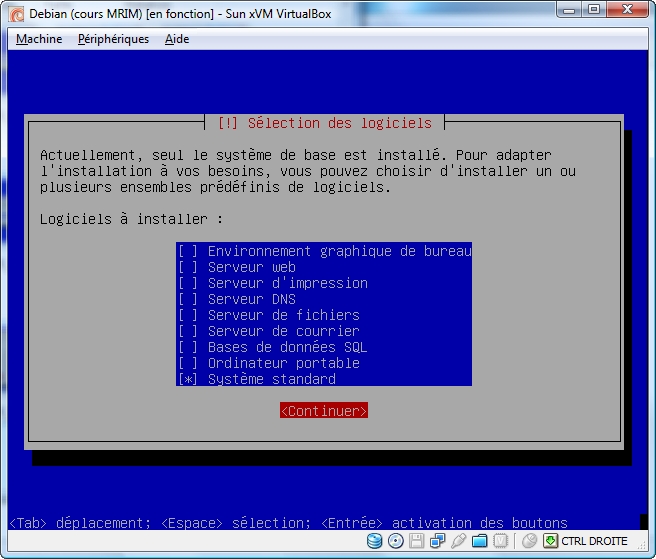Click the hard disk activity status icon
The width and height of the screenshot is (656, 559).
pyautogui.click(x=374, y=541)
